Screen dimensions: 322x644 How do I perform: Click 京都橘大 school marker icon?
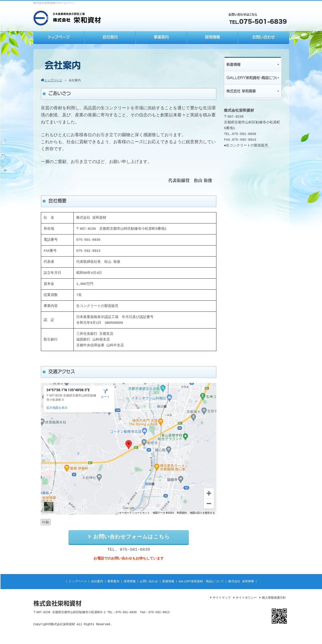point(193,417)
